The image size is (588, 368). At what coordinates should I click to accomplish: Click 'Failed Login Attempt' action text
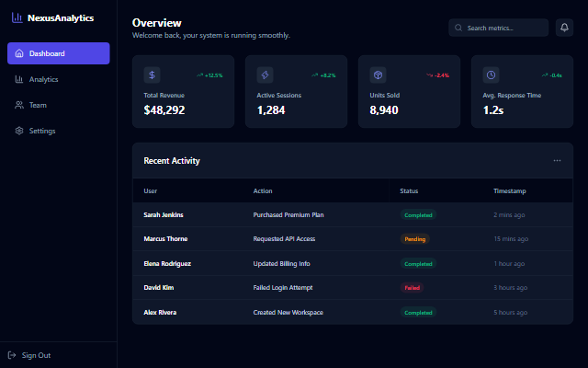point(283,288)
